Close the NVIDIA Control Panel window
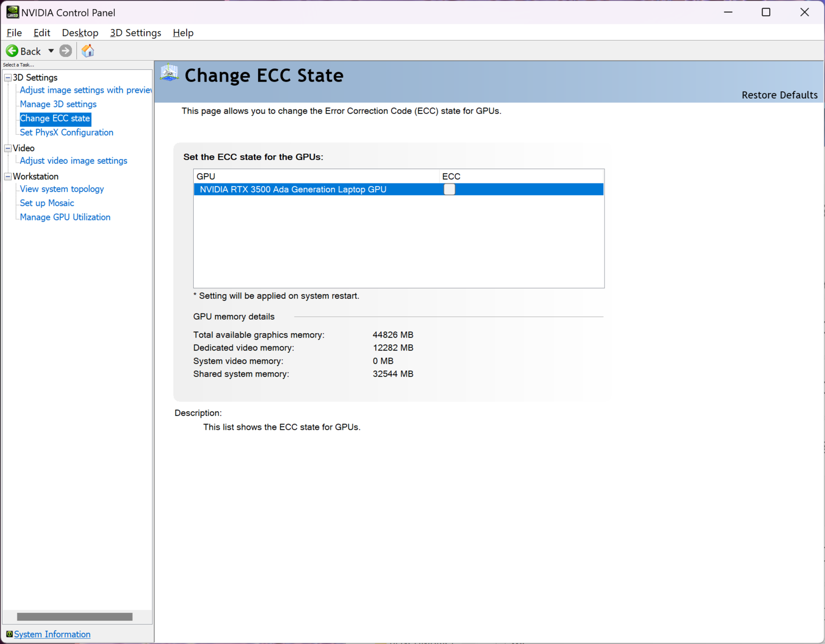This screenshot has width=825, height=644. 804,12
